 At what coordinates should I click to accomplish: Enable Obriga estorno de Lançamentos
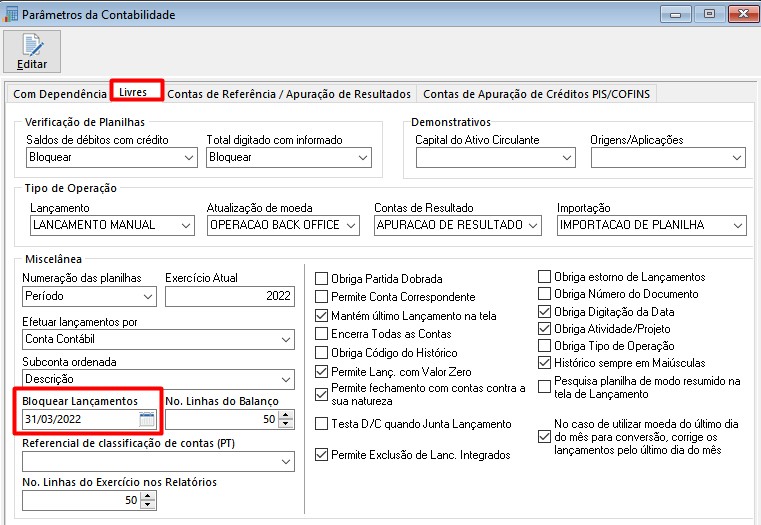point(545,277)
